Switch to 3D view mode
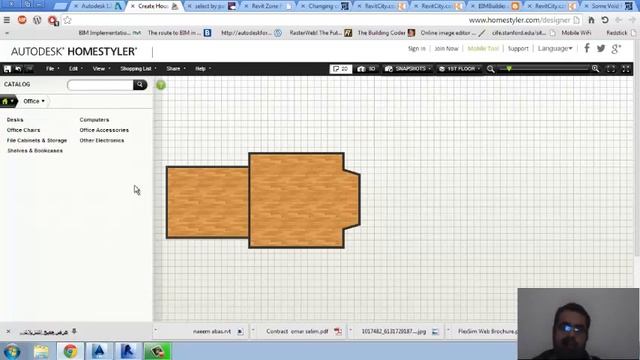Image resolution: width=640 pixels, height=360 pixels. click(x=366, y=69)
